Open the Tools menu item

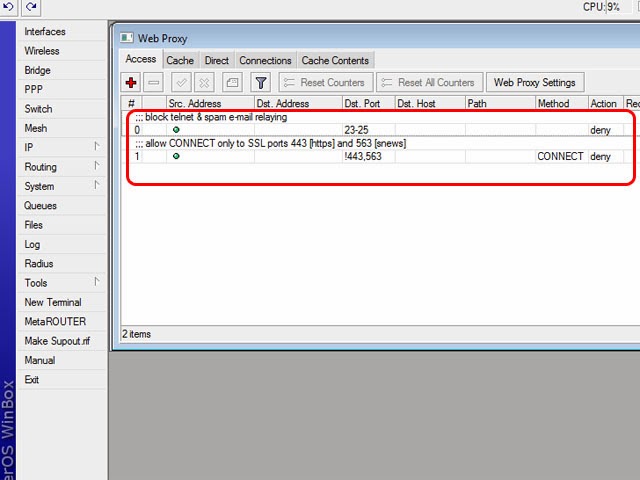(x=61, y=282)
